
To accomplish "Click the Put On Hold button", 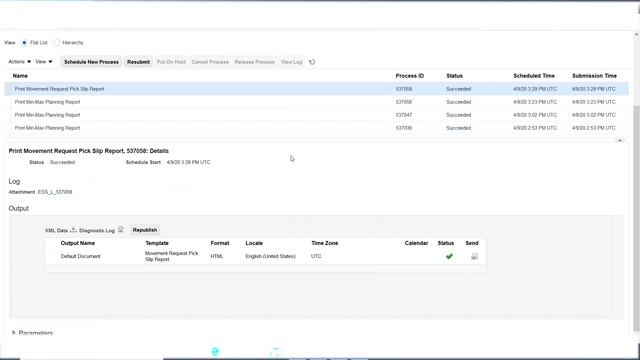I will pyautogui.click(x=171, y=62).
